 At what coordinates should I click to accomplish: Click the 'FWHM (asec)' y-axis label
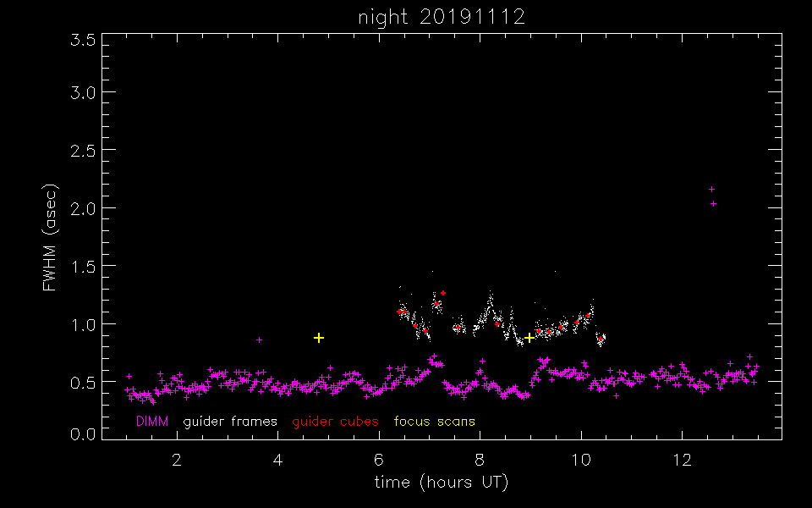click(50, 237)
